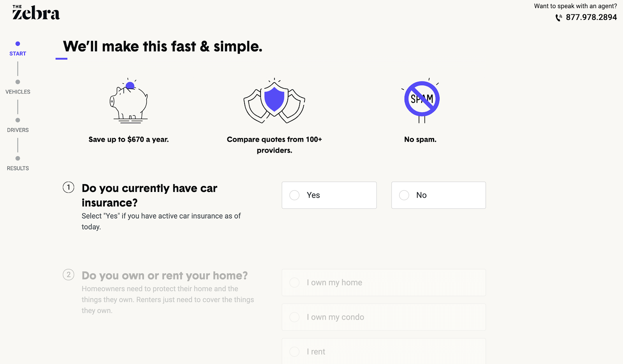Call the 877.978.2894 phone number link
This screenshot has width=623, height=364.
tap(591, 18)
